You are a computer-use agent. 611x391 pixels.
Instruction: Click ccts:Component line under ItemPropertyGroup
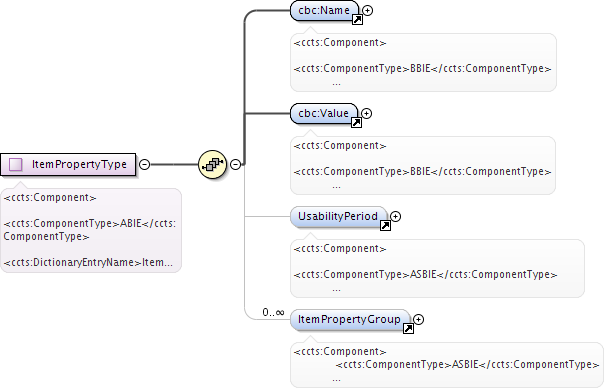tap(340, 352)
